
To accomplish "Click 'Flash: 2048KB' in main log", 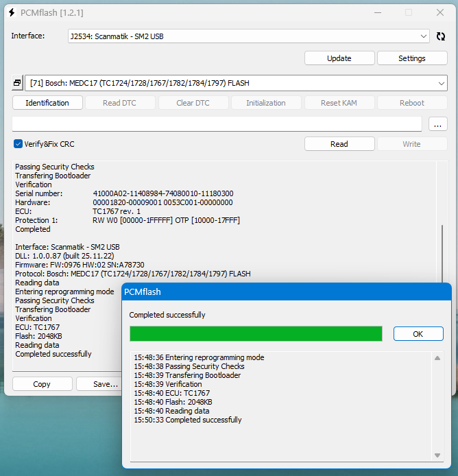I will click(38, 336).
